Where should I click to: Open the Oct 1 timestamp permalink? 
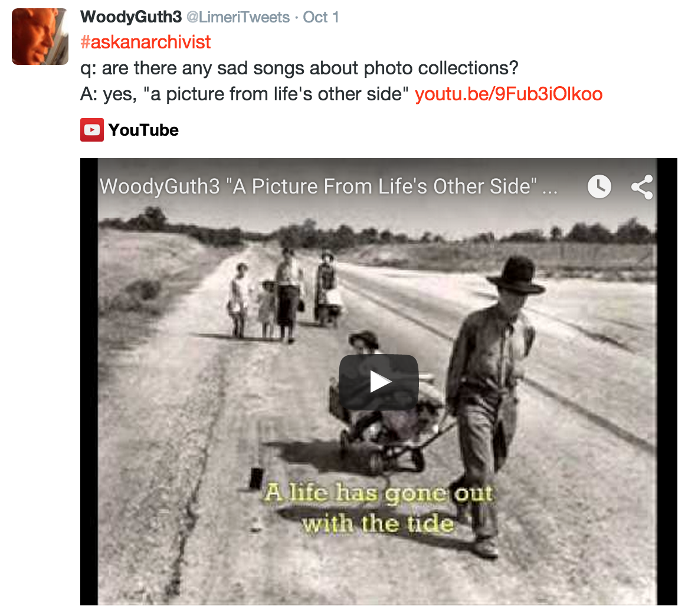321,17
